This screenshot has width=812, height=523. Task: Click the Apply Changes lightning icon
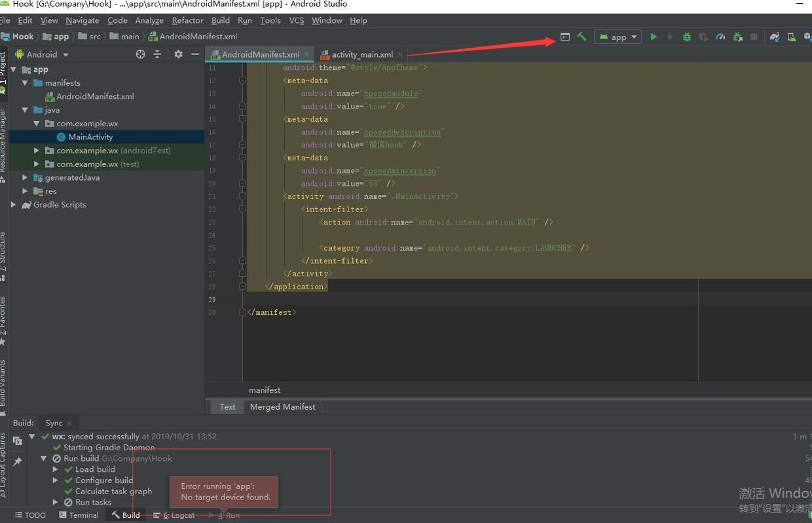pos(669,37)
